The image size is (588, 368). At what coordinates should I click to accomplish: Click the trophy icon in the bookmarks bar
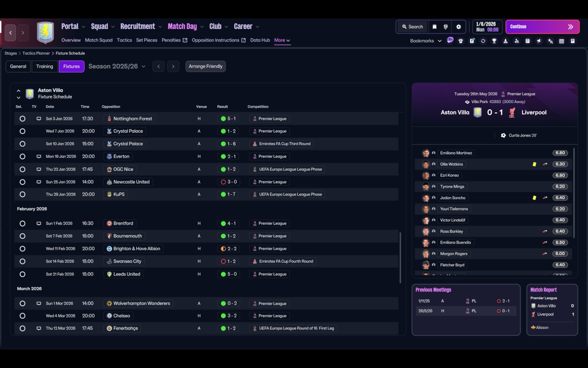pyautogui.click(x=494, y=41)
